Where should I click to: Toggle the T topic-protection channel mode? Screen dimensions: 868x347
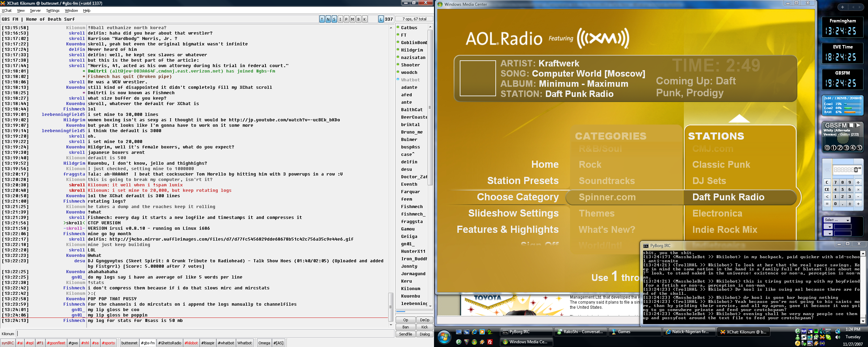322,19
